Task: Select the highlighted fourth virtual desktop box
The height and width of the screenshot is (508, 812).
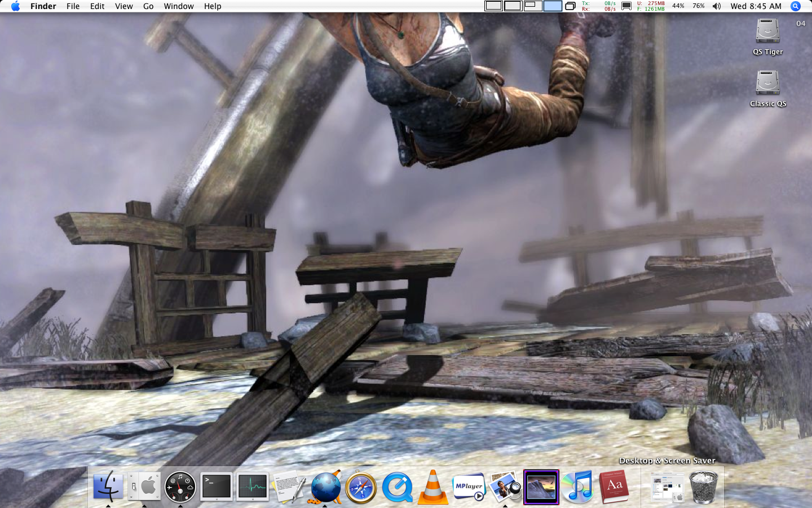Action: point(553,6)
